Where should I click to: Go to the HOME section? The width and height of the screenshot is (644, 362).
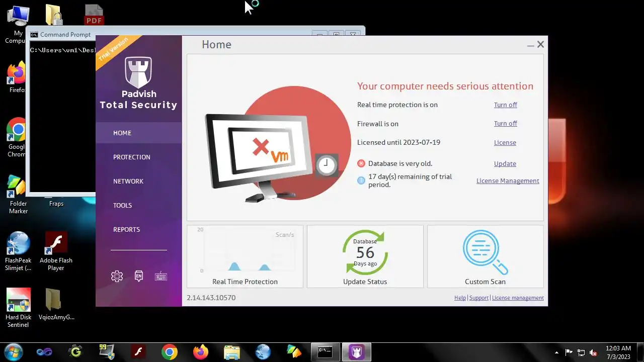click(139, 133)
